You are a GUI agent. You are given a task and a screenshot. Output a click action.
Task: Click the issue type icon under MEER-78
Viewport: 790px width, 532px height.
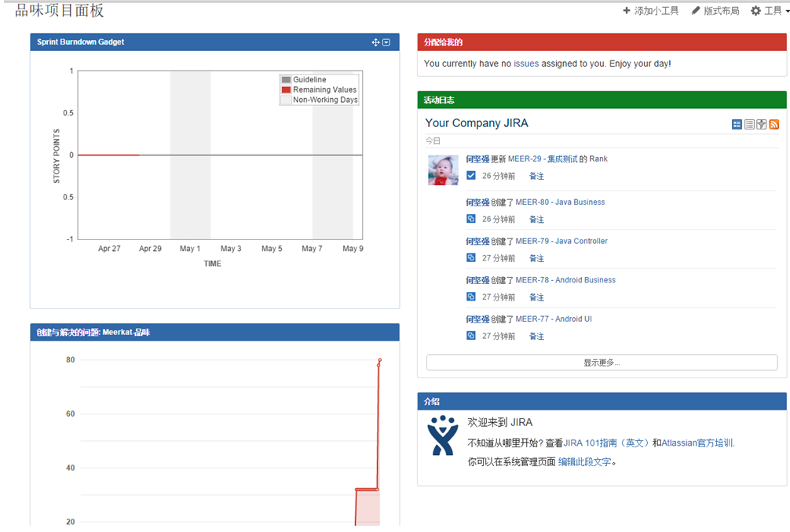click(x=471, y=297)
